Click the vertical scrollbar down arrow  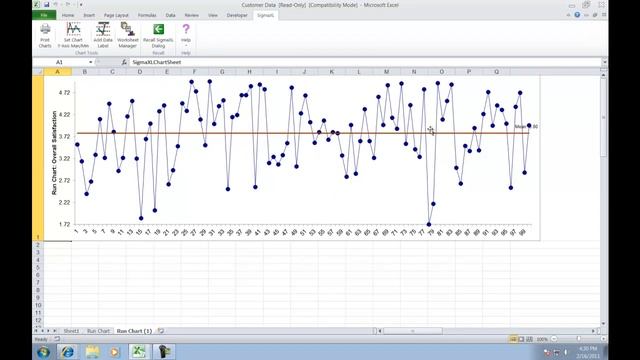coord(604,324)
